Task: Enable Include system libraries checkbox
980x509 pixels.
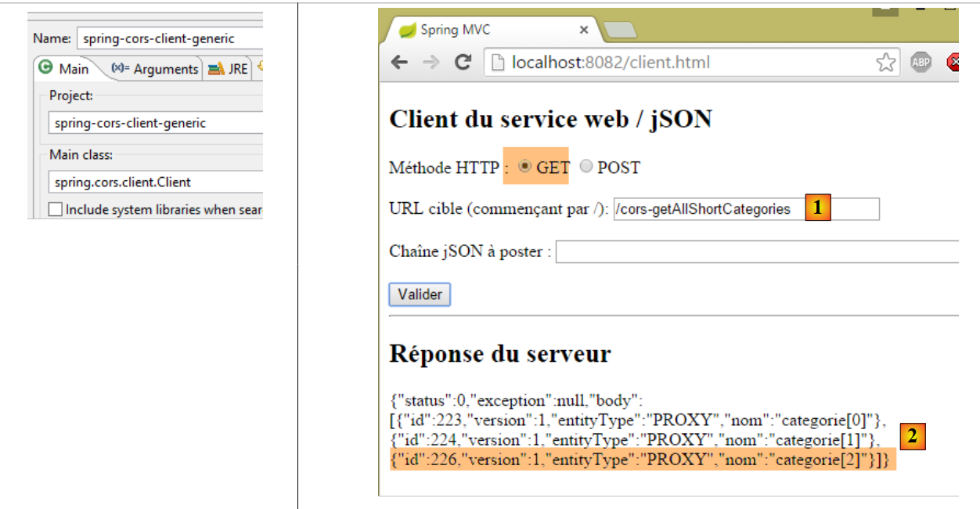Action: tap(56, 209)
